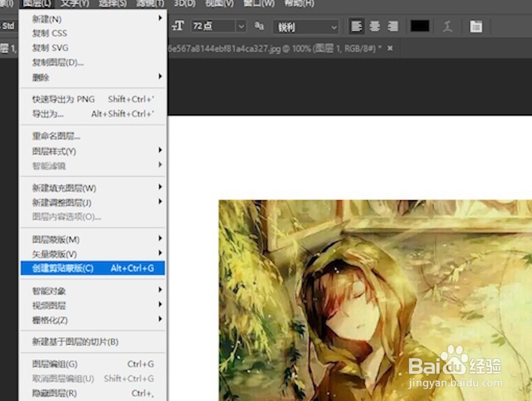Open the 图层(L) menu

click(37, 3)
